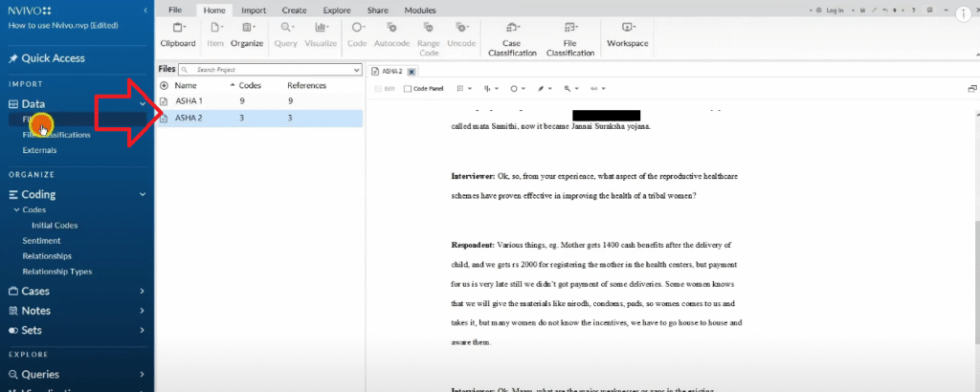The height and width of the screenshot is (392, 980).
Task: Switch to the Share ribbon tab
Action: 377,10
